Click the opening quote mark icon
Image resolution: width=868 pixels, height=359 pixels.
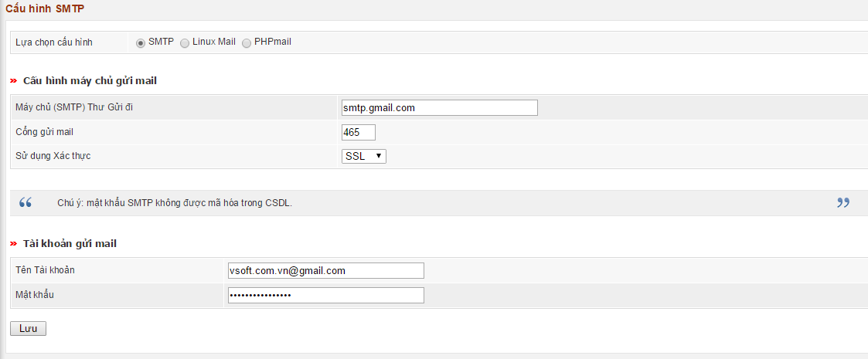point(26,203)
